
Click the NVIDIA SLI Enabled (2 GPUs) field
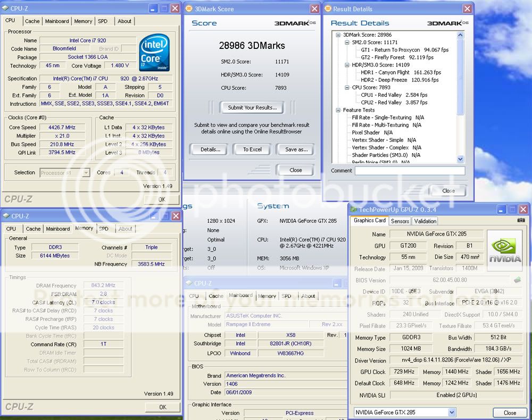456,395
